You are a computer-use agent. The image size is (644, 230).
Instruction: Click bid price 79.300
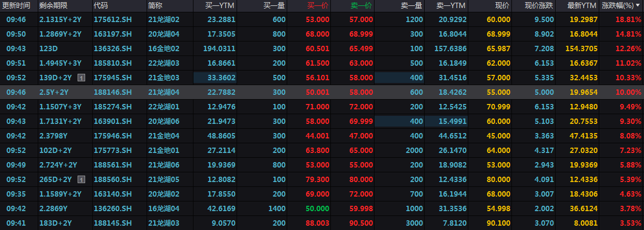[318, 179]
